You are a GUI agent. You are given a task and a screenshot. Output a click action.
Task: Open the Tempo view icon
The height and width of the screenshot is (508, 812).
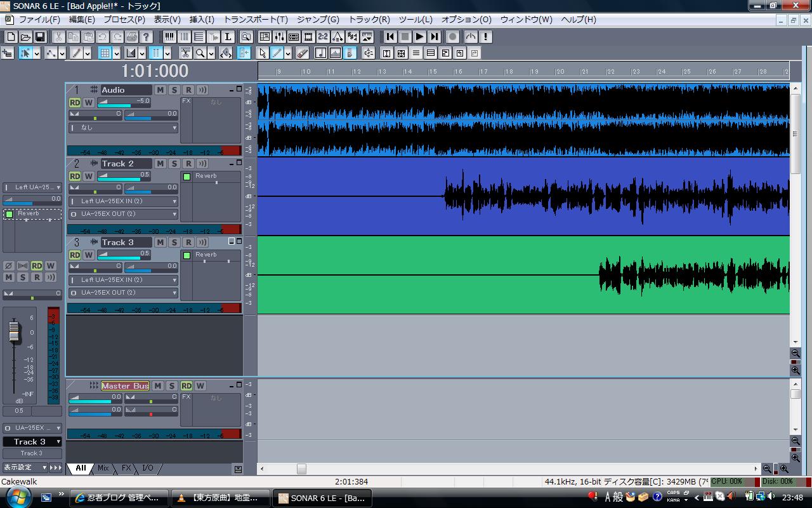click(337, 37)
